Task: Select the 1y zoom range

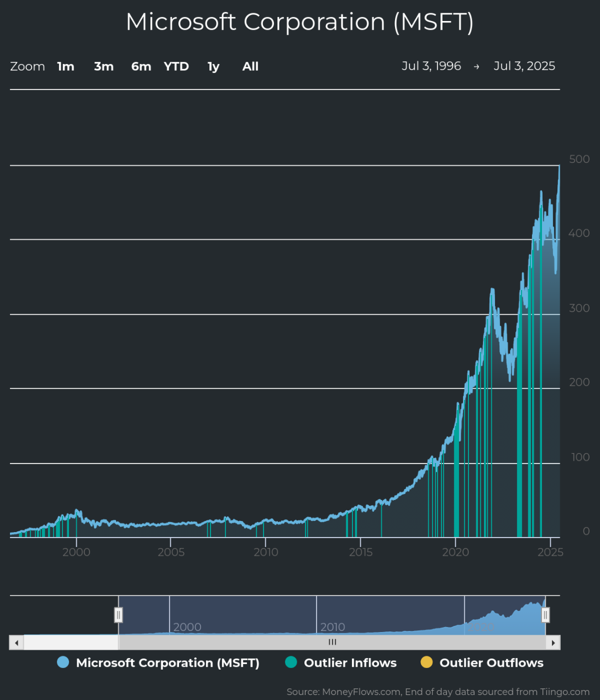Action: (x=213, y=66)
